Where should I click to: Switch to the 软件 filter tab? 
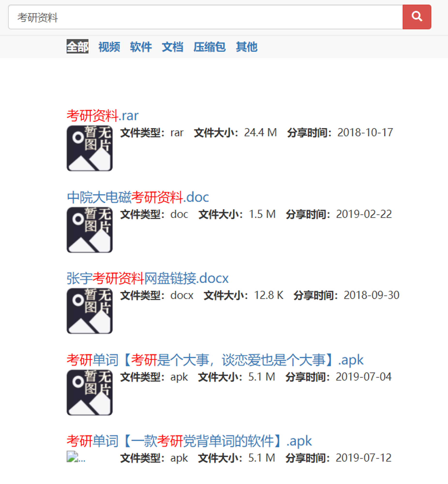pos(141,46)
